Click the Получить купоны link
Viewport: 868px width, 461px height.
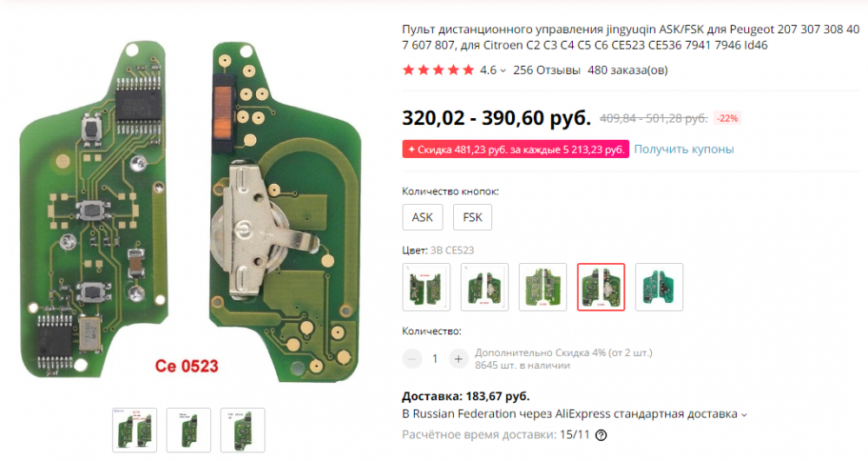(684, 149)
